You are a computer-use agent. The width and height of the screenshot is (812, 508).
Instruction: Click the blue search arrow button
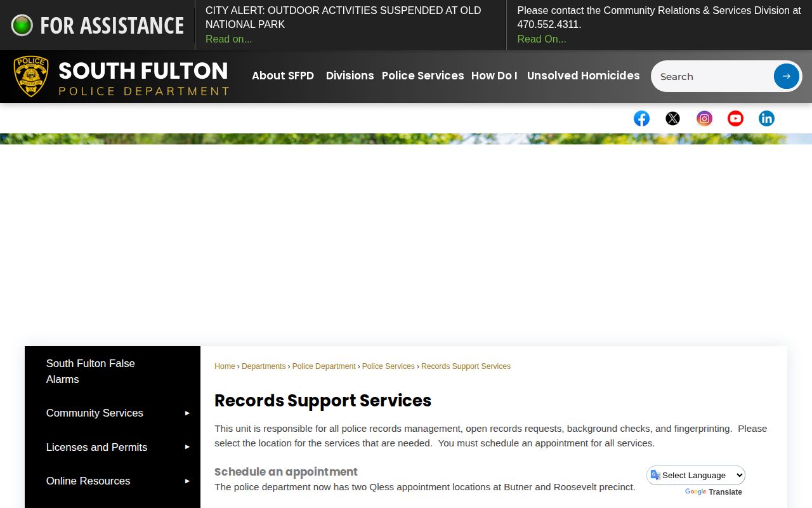786,76
